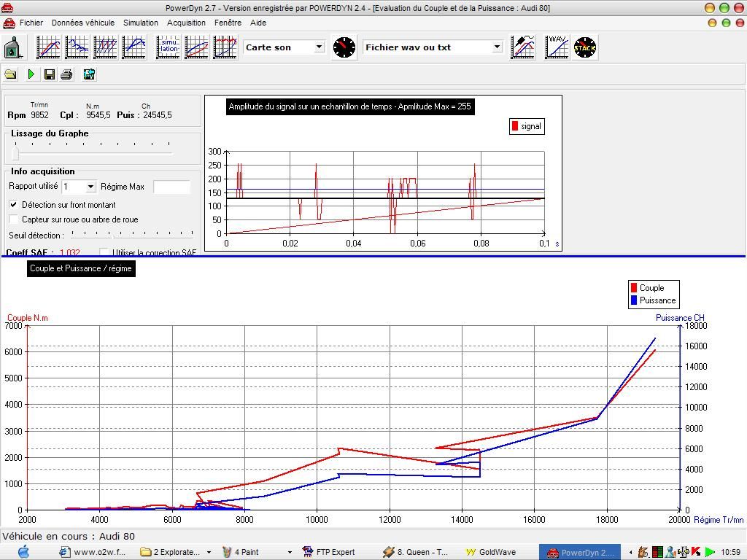
Task: Click the Régime Max input field
Action: point(172,187)
